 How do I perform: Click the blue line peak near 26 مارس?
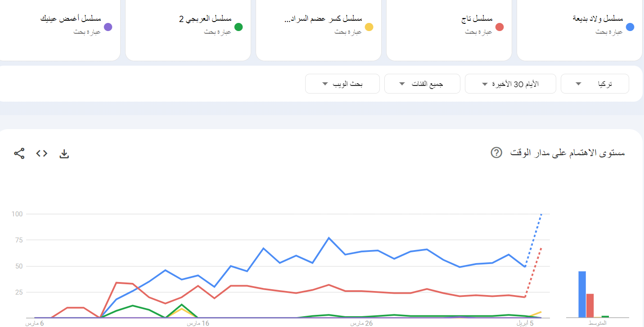[x=329, y=237]
